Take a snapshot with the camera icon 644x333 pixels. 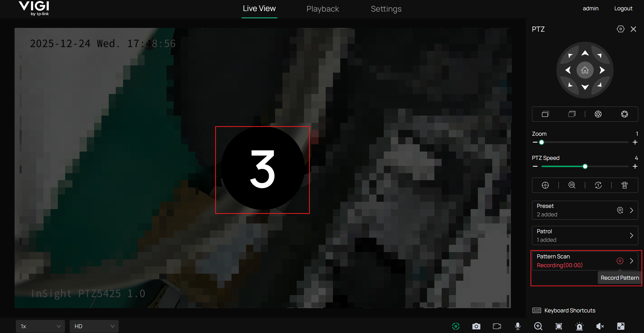tap(476, 326)
